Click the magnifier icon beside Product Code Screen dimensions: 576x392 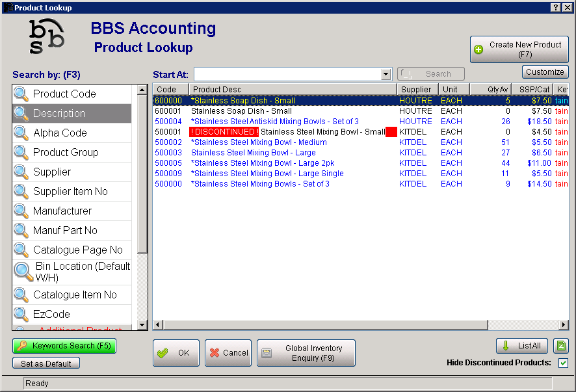click(x=21, y=94)
